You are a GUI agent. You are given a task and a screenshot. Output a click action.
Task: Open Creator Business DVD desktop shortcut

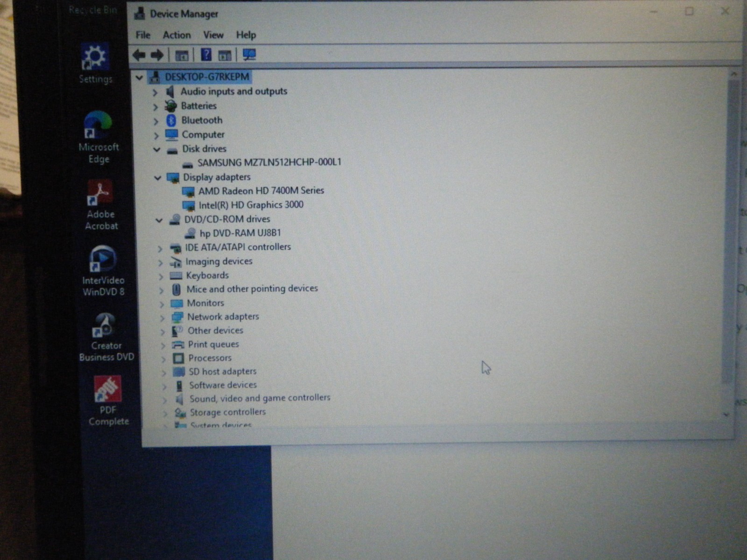pyautogui.click(x=106, y=337)
